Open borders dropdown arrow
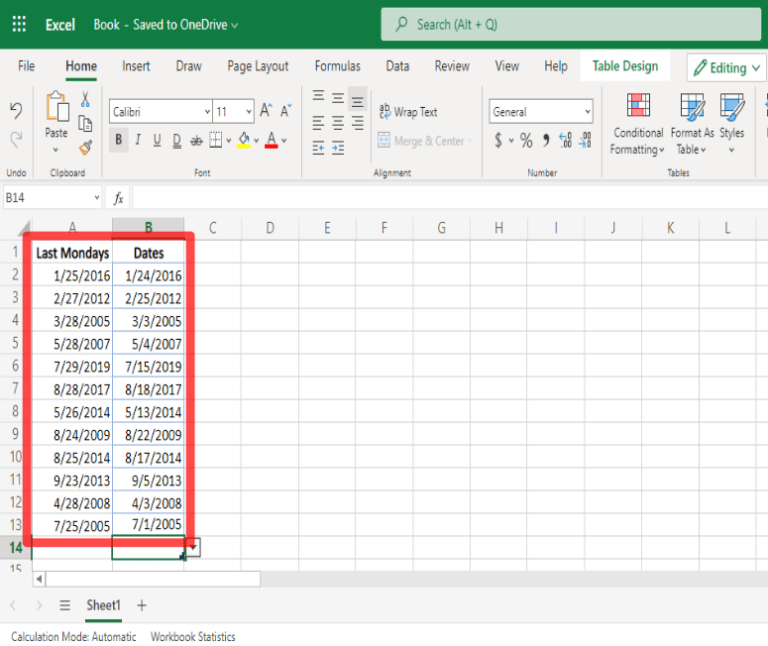This screenshot has height=646, width=768. pyautogui.click(x=228, y=141)
